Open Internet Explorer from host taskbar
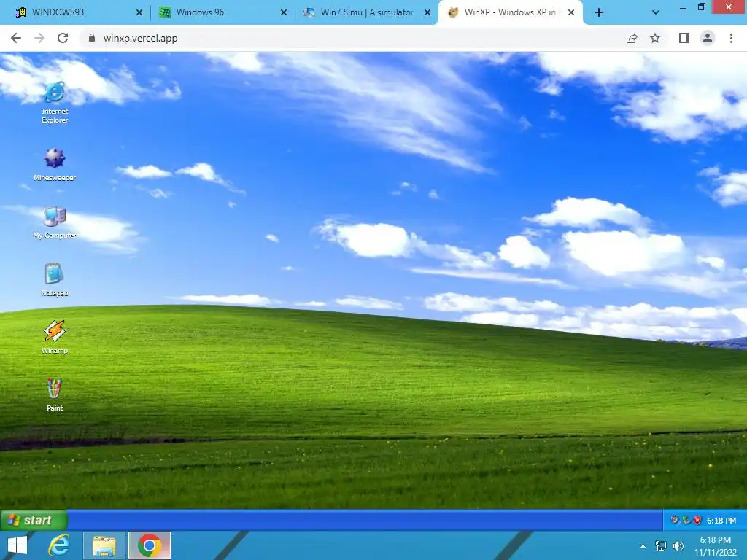 pos(59,545)
